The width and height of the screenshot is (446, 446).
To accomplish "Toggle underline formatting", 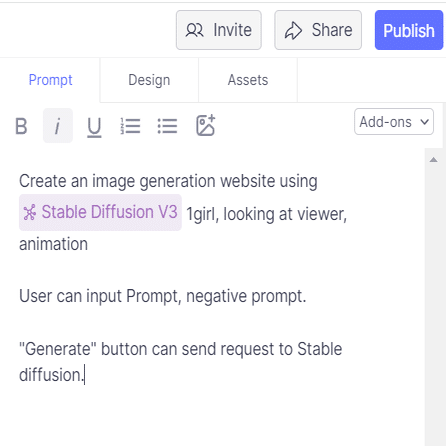I will pos(94,126).
